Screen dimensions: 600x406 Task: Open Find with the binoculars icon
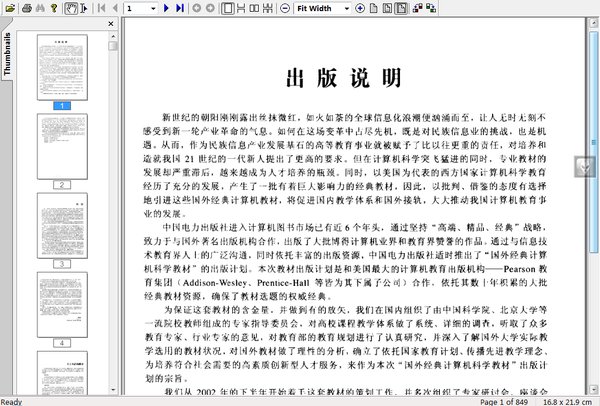pyautogui.click(x=40, y=8)
